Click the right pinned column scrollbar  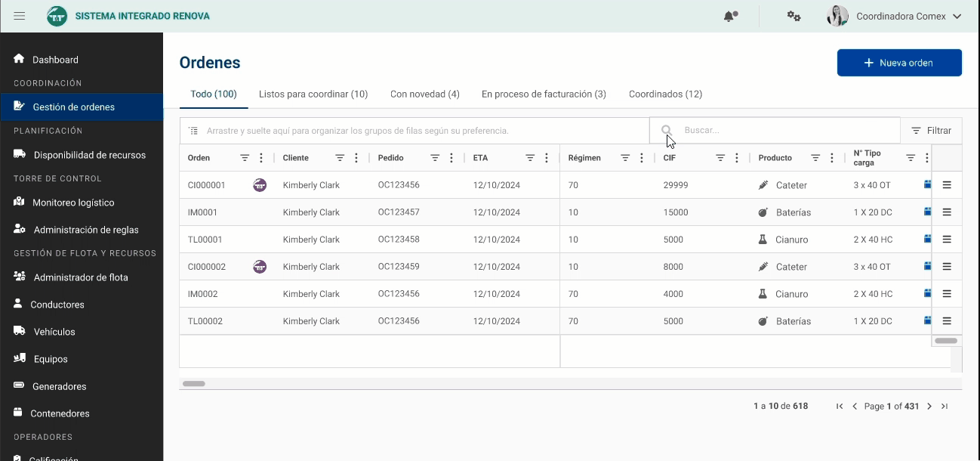tap(946, 341)
